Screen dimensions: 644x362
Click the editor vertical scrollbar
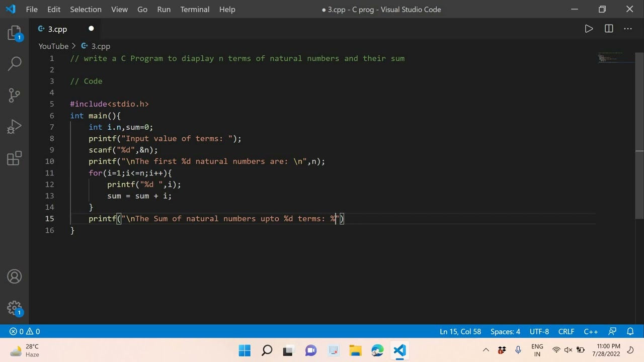pyautogui.click(x=639, y=136)
